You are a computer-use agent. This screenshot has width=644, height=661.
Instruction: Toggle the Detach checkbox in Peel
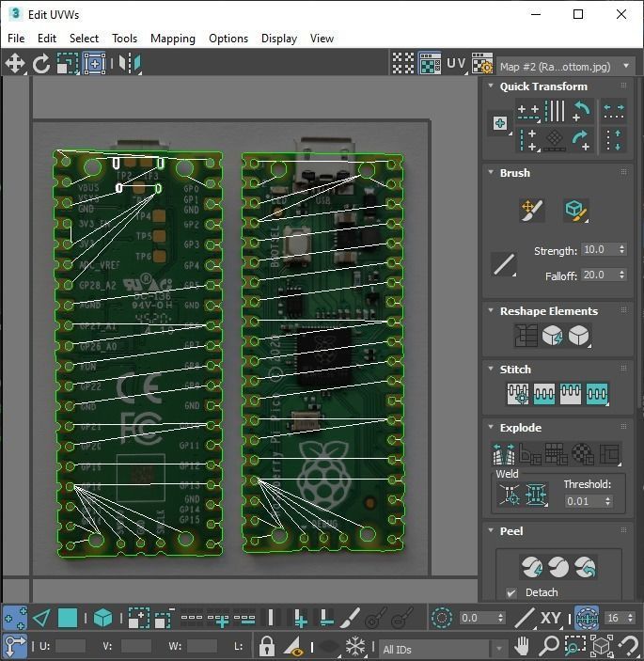click(511, 592)
